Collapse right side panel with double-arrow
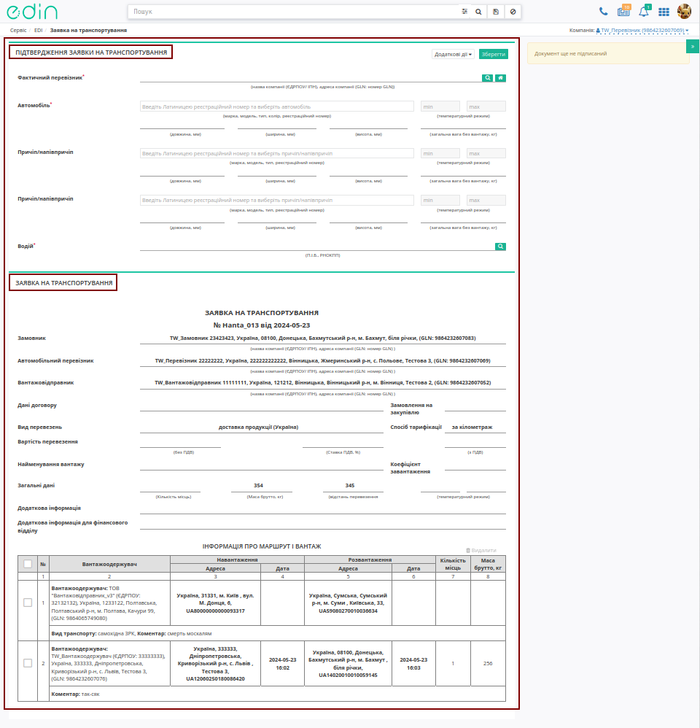700x728 pixels. pos(693,47)
